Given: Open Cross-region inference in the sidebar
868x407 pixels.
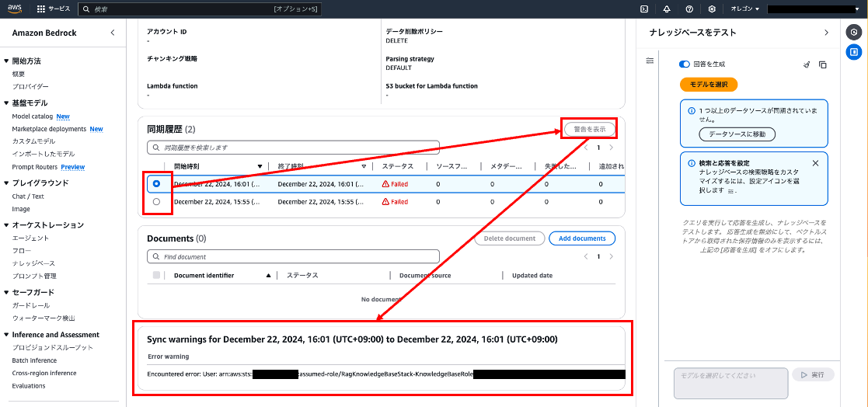Looking at the screenshot, I should 44,374.
